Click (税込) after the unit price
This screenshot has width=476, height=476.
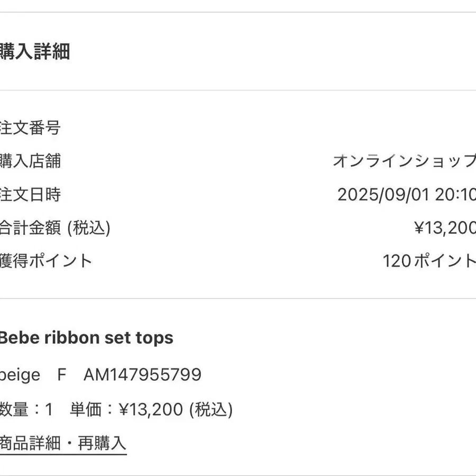(x=211, y=409)
